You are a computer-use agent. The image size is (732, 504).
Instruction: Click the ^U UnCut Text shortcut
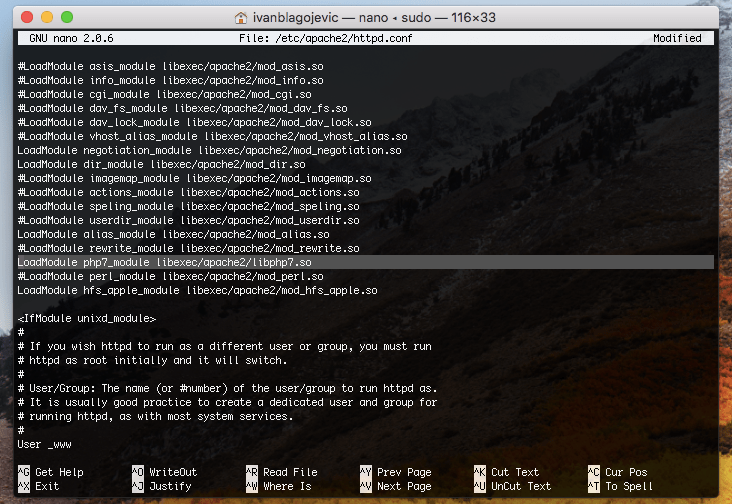513,486
